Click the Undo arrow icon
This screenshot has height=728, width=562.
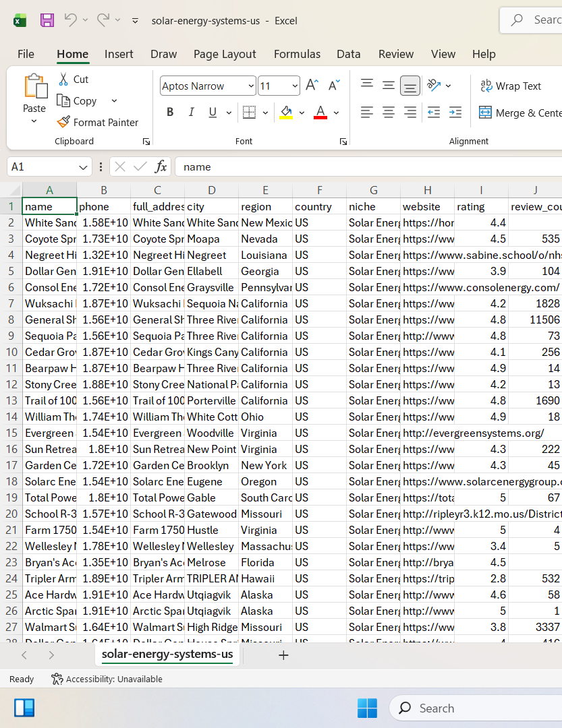click(71, 20)
